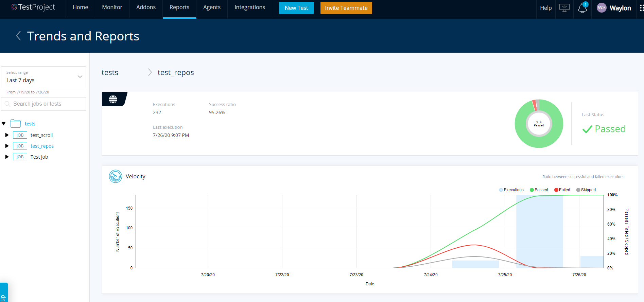Image resolution: width=644 pixels, height=302 pixels.
Task: Click the remote monitor screen icon
Action: pos(564,8)
